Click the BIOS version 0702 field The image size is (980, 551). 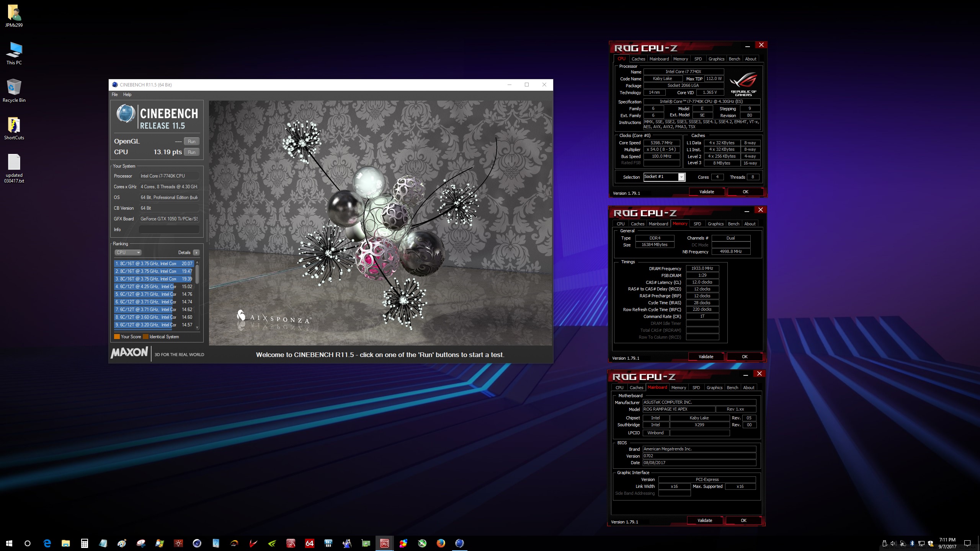click(x=699, y=456)
